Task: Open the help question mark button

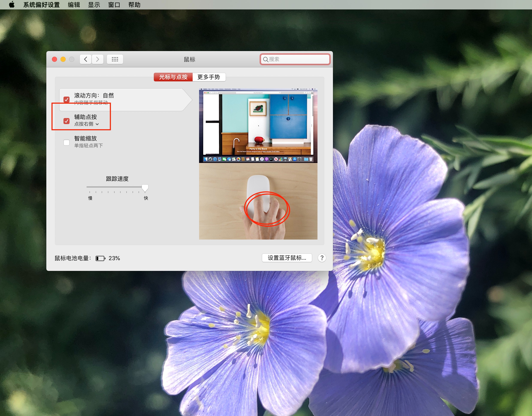Action: coord(322,258)
